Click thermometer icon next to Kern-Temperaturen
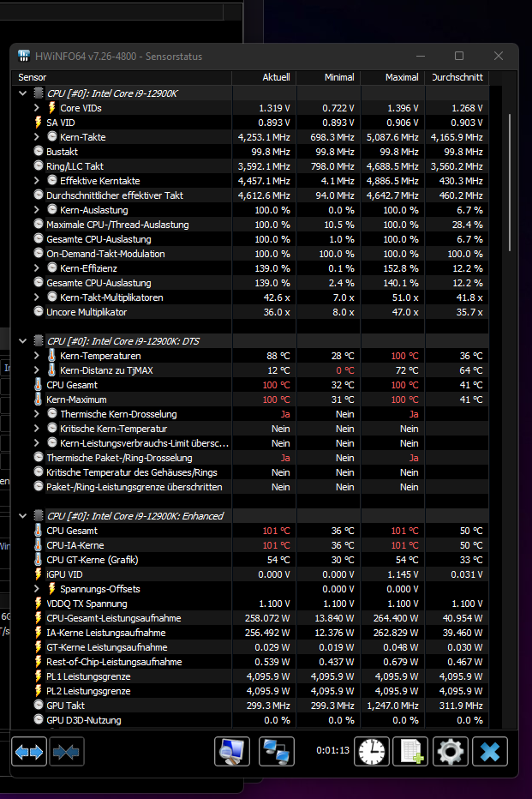 (51, 356)
